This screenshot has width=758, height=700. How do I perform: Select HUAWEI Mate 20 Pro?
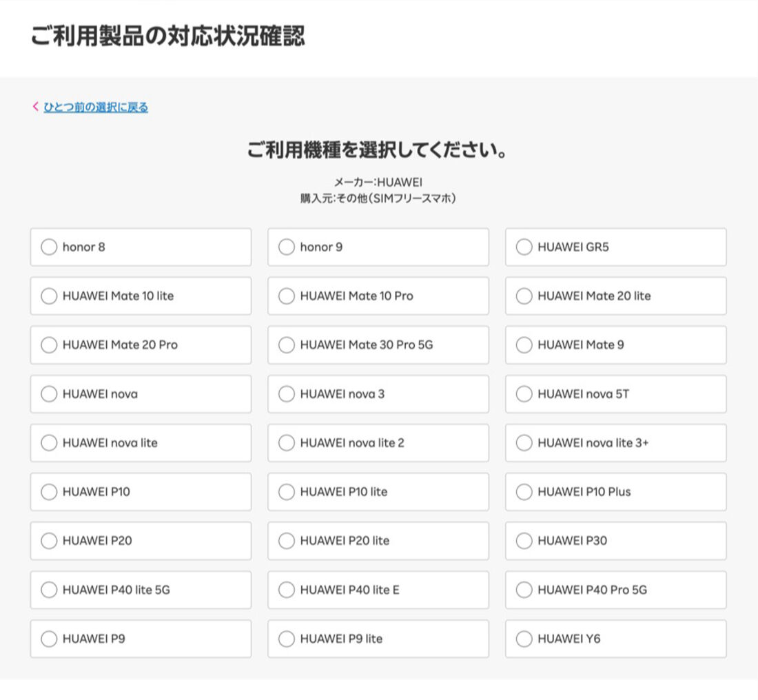tap(141, 344)
